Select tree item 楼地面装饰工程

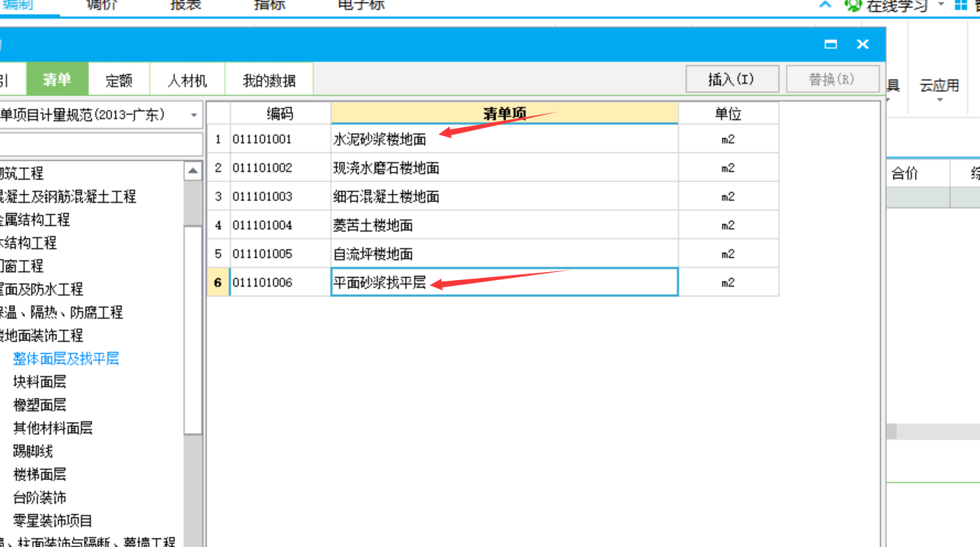(x=42, y=335)
